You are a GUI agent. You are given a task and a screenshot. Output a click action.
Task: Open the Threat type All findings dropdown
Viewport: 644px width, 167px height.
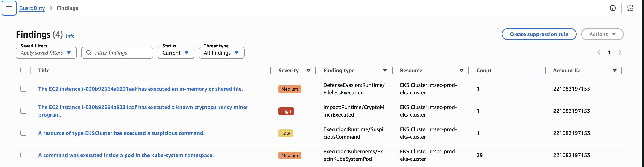(x=221, y=53)
